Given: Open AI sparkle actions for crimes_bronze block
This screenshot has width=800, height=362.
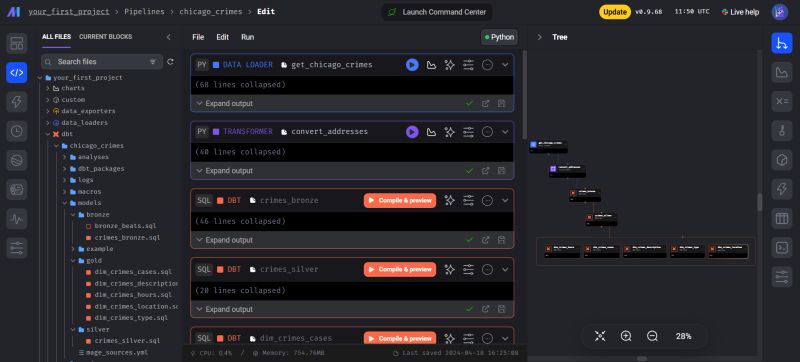Looking at the screenshot, I should point(449,200).
